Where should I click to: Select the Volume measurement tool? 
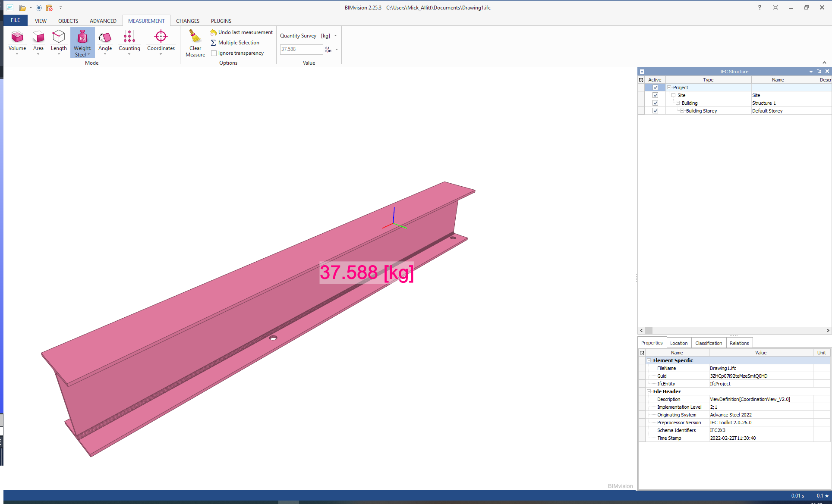coord(17,42)
